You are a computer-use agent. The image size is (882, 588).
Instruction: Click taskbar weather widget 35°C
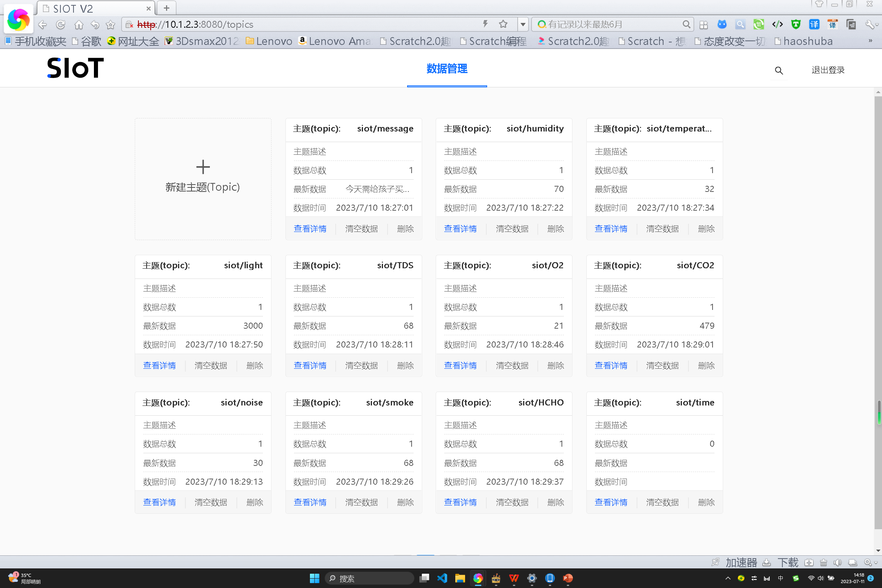[x=24, y=578]
